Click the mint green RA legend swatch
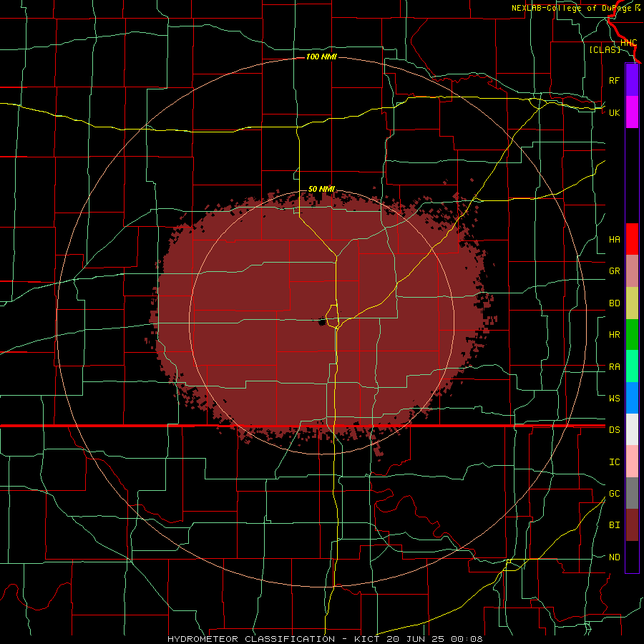This screenshot has height=644, width=644. (632, 366)
